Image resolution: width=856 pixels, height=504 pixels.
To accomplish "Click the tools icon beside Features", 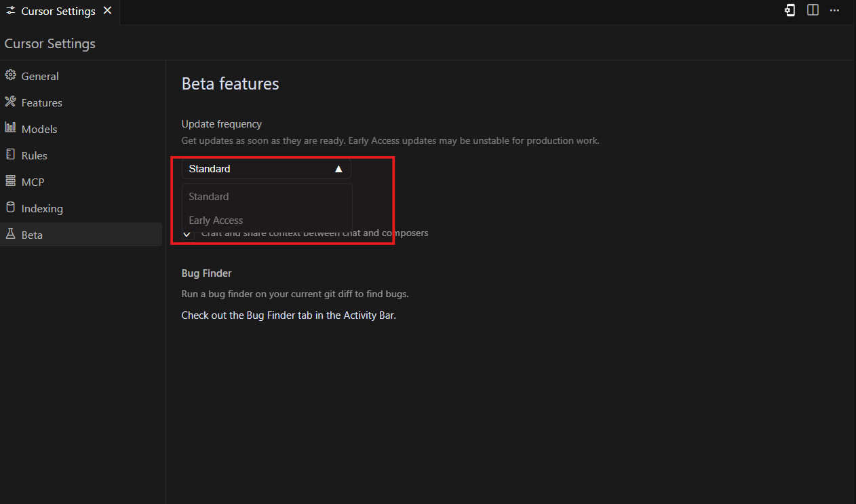I will 10,102.
